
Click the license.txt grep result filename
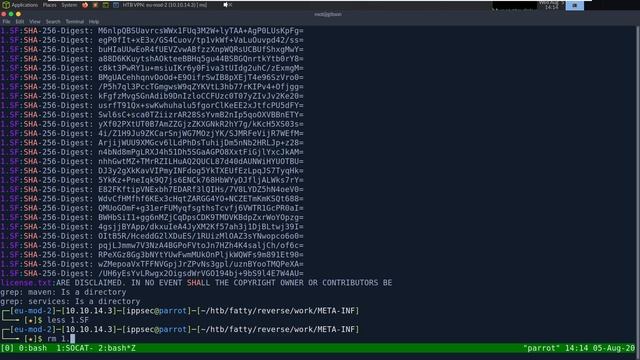[26, 283]
